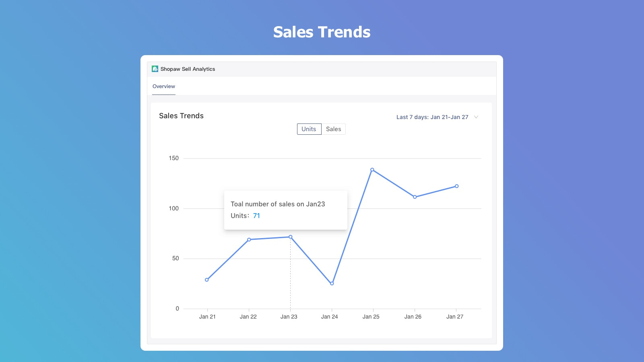Click the Shopaw Sell Analytics app icon
The image size is (644, 362).
click(x=155, y=69)
